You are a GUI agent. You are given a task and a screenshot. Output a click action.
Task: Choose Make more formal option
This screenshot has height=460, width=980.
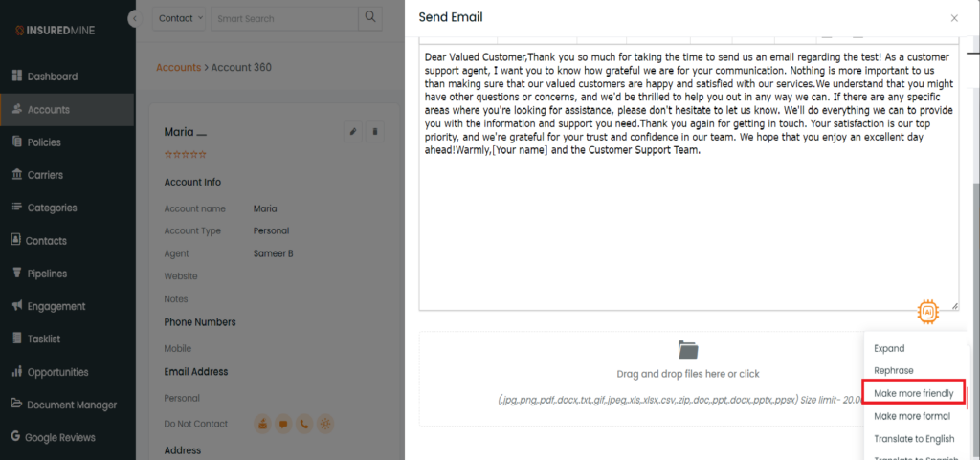pos(912,416)
